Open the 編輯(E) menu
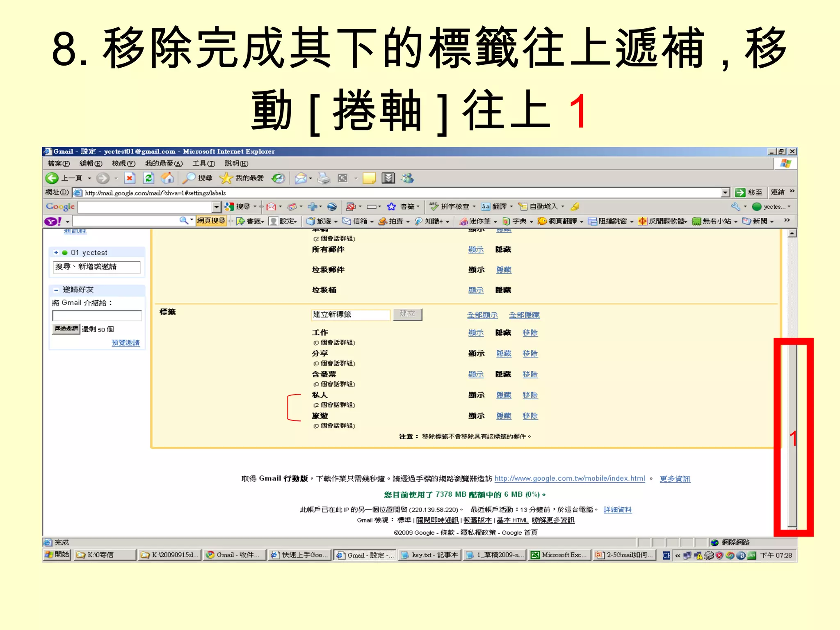This screenshot has width=840, height=630. pyautogui.click(x=91, y=163)
